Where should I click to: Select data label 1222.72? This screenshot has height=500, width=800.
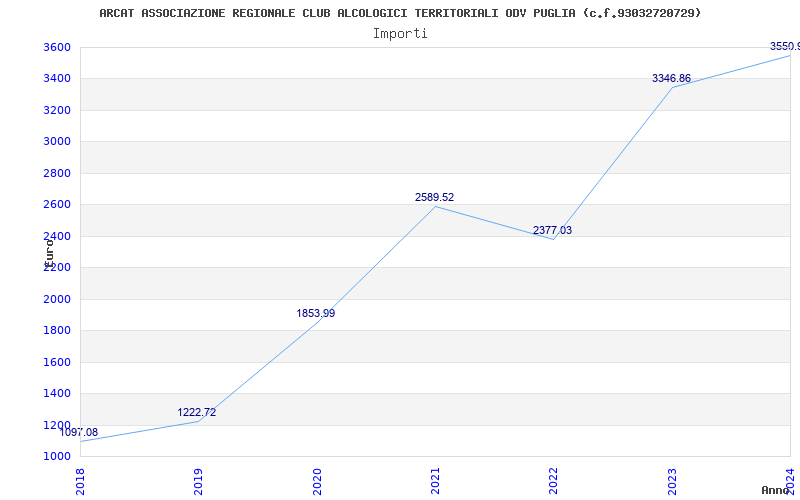click(196, 412)
